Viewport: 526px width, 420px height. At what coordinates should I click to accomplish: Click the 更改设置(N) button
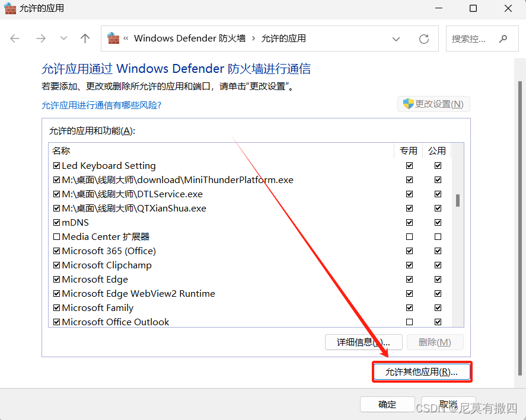[x=433, y=104]
